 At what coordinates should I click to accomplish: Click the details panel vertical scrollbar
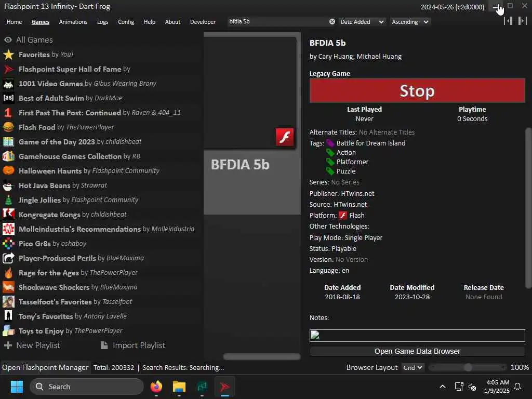(528, 208)
